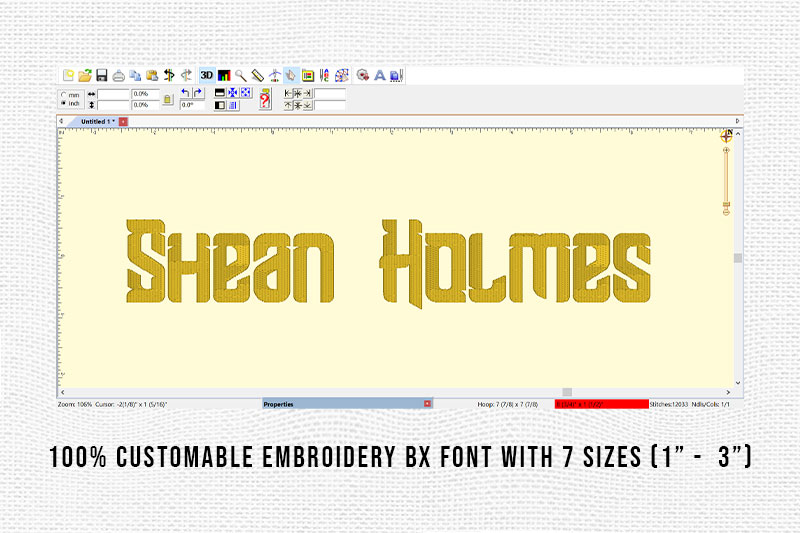Click the aspect ratio lock icon
The width and height of the screenshot is (800, 533).
click(167, 99)
